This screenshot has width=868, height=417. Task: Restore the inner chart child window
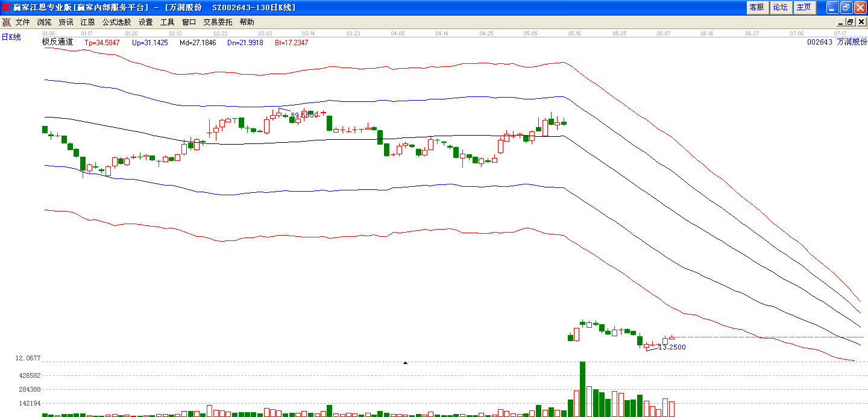click(851, 22)
